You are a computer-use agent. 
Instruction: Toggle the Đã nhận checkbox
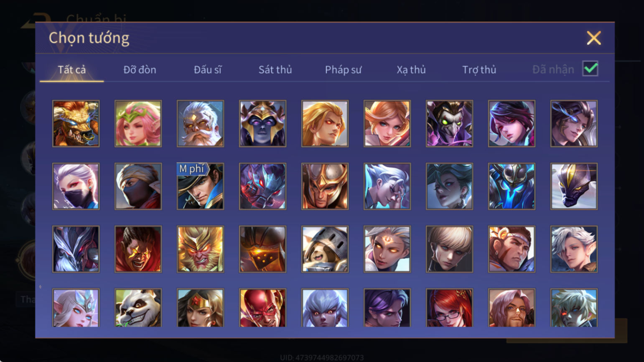[x=590, y=69]
